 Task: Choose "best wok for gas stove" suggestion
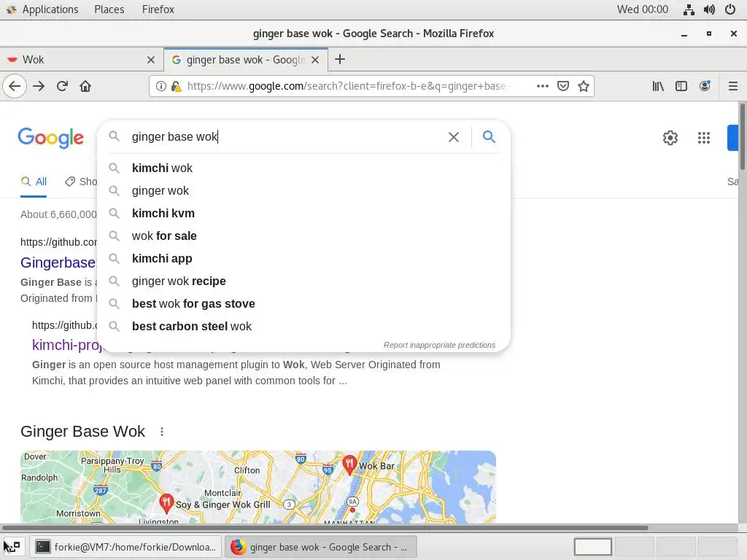pyautogui.click(x=304, y=304)
